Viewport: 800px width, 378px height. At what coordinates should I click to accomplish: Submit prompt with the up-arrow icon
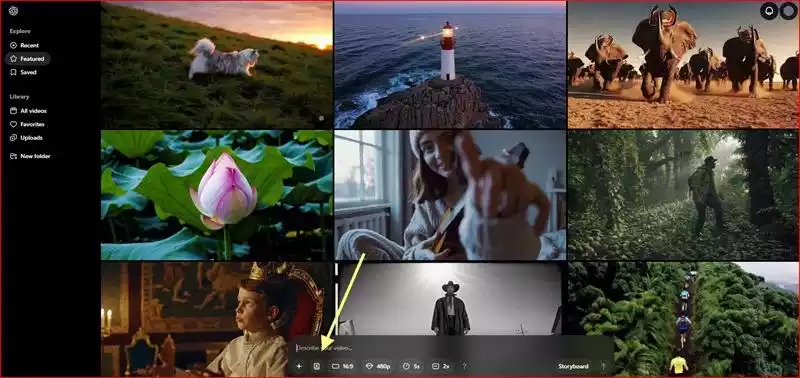pos(603,366)
